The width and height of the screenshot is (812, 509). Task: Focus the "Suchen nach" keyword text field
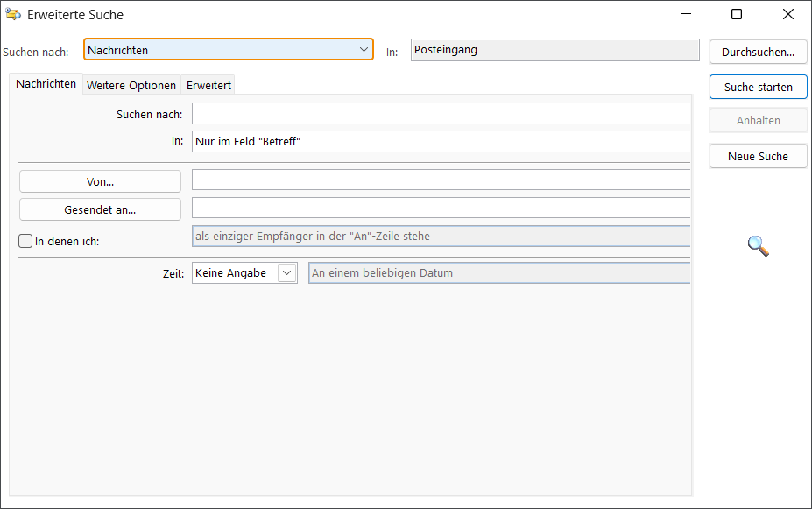coord(441,114)
